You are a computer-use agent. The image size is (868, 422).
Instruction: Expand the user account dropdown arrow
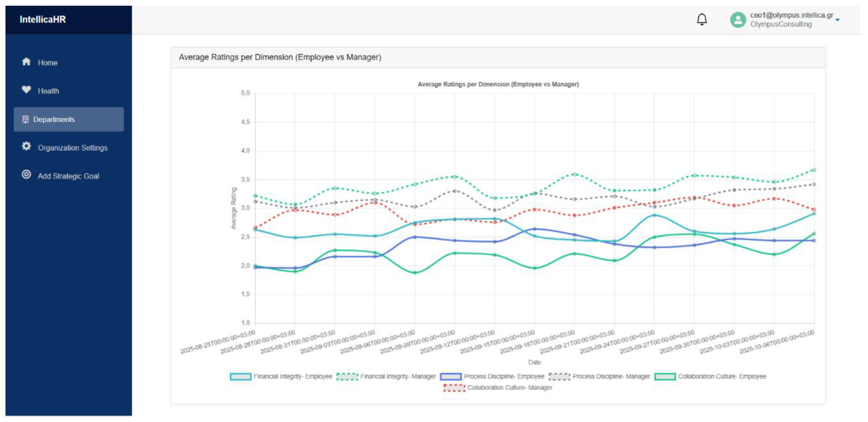[837, 20]
